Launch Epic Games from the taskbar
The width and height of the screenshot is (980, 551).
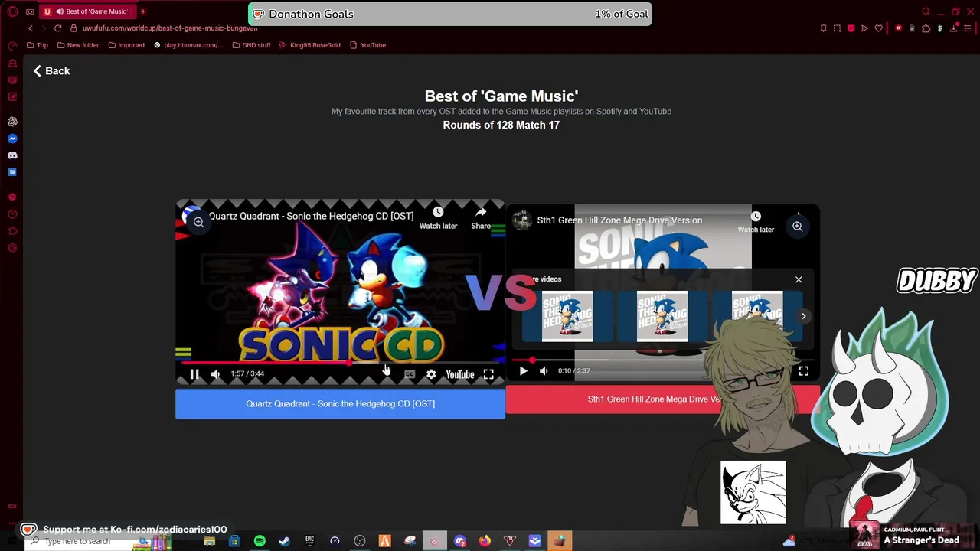coord(309,541)
